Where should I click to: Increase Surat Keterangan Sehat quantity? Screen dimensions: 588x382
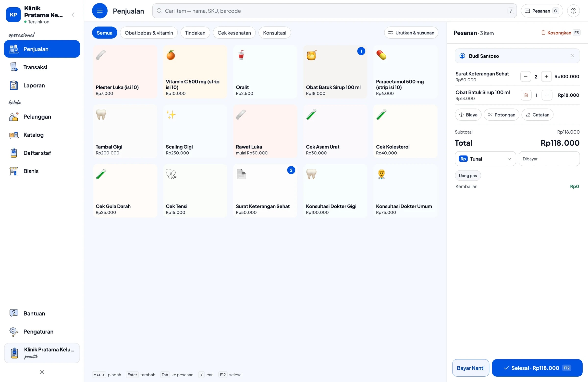tap(546, 77)
